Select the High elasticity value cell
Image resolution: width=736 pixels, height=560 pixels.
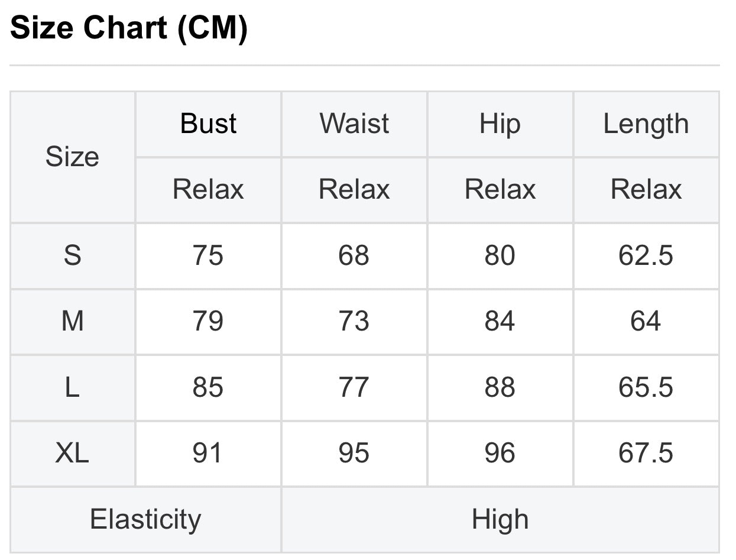[500, 520]
